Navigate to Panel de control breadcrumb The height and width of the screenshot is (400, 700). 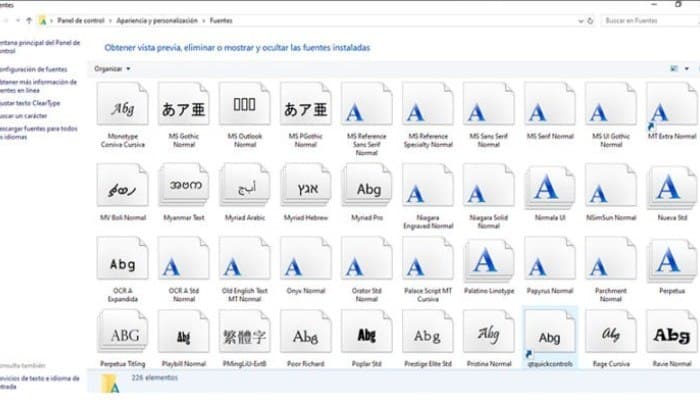[81, 21]
